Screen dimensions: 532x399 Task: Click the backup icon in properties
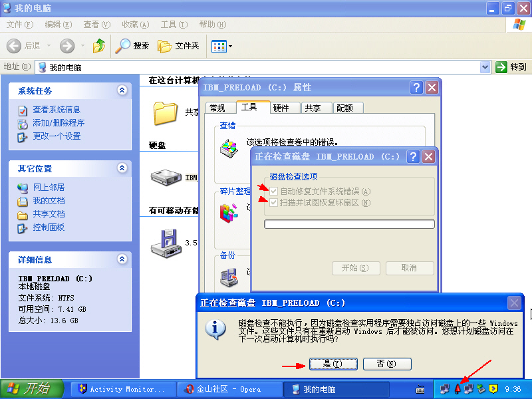point(229,277)
